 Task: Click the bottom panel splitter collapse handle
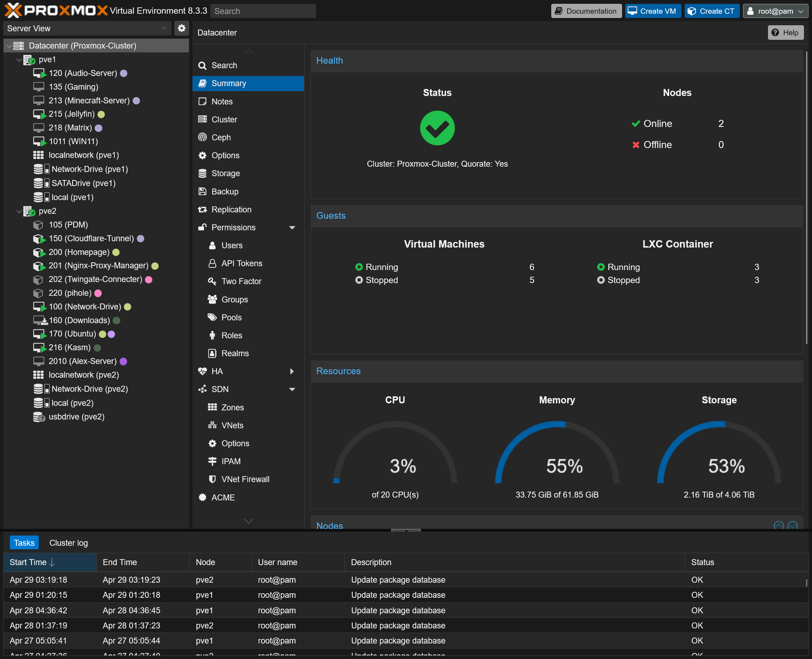click(x=406, y=530)
